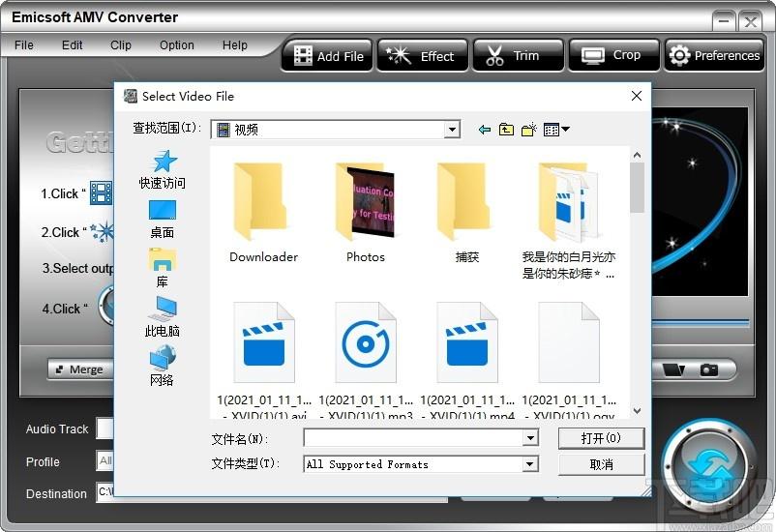Click the file list scrollbar thumb
The image size is (776, 532).
click(637, 187)
